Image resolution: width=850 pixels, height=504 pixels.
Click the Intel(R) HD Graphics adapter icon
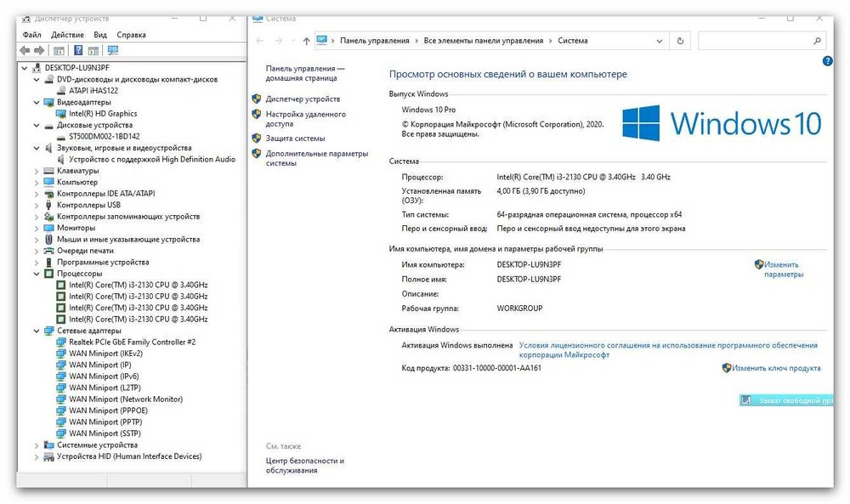point(61,114)
